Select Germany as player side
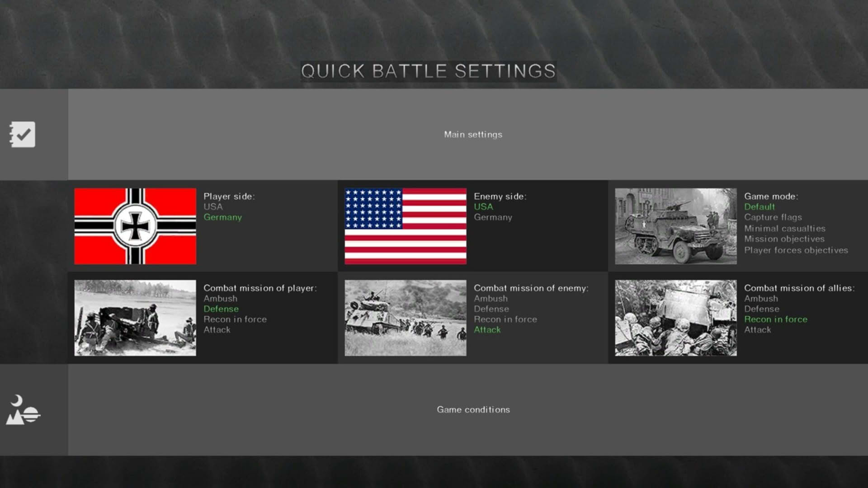This screenshot has height=488, width=868. [222, 217]
